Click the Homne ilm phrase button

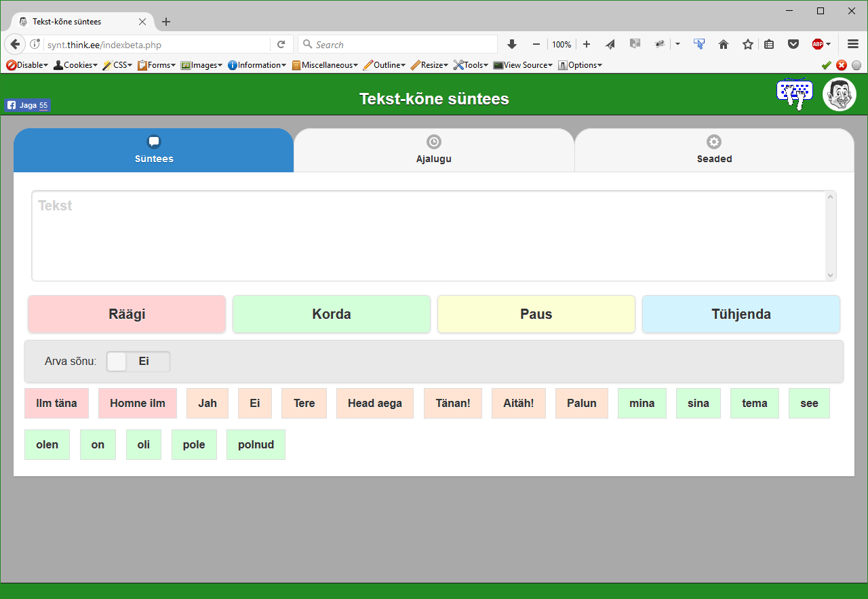coord(138,403)
